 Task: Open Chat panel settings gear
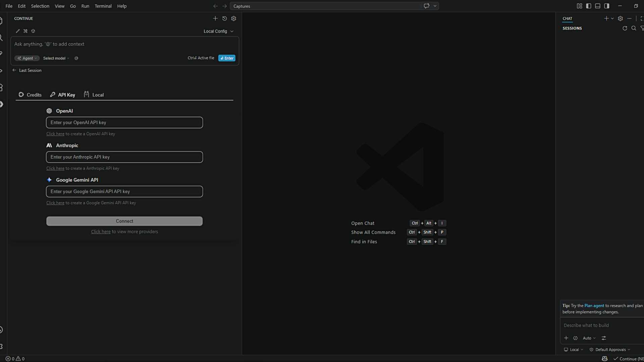621,18
